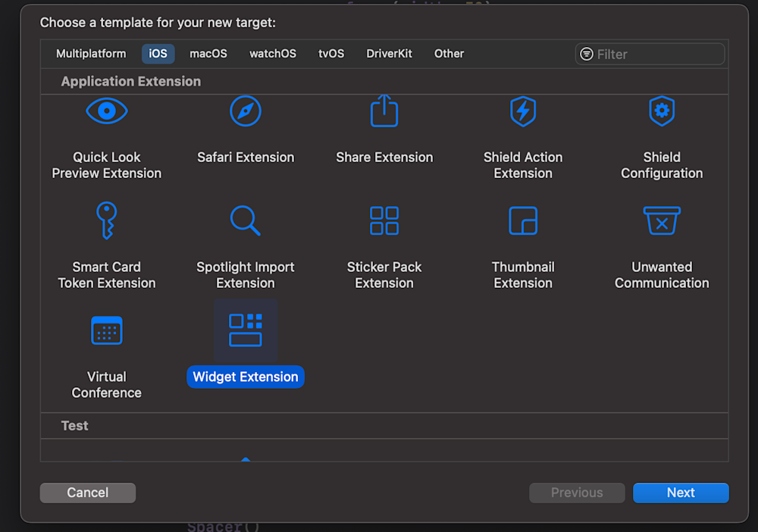Click the Shield Action Extension label

pyautogui.click(x=523, y=165)
